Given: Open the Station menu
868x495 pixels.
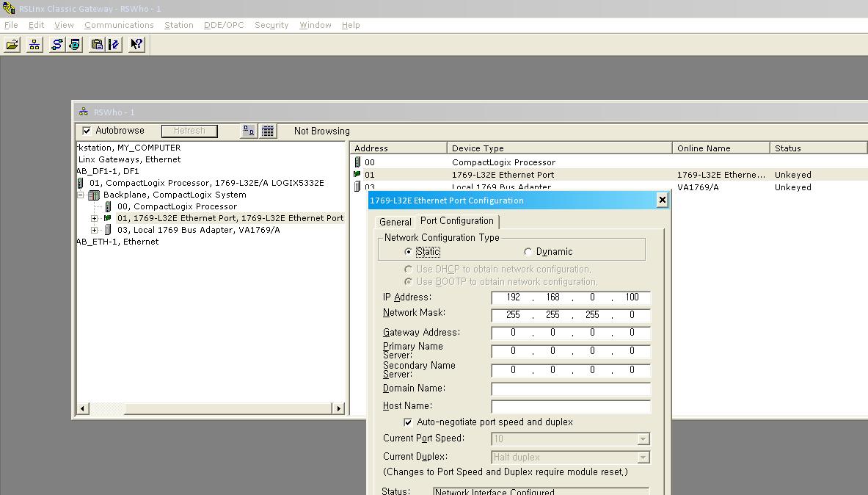Looking at the screenshot, I should (179, 25).
